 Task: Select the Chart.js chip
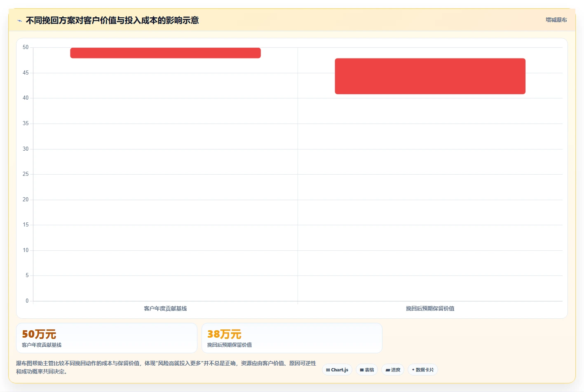337,370
